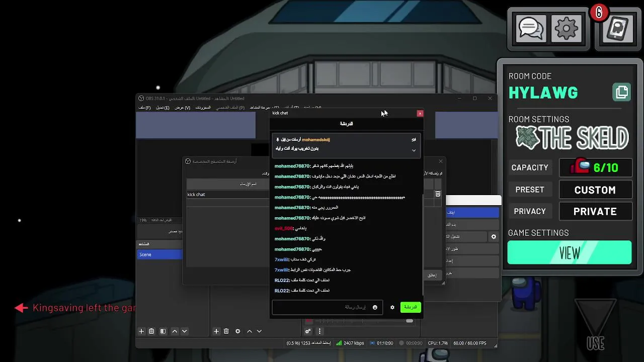Click the 60.00 / 60.00 FPS status
The width and height of the screenshot is (644, 362).
click(470, 343)
